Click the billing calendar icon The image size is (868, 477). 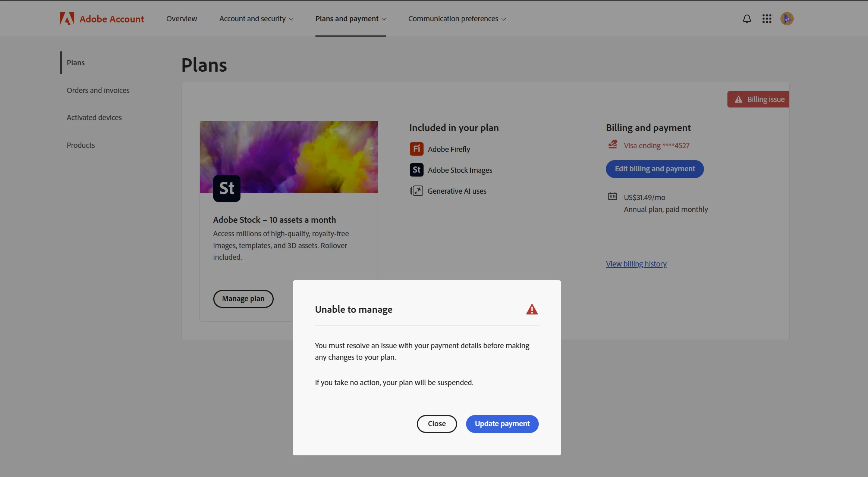click(x=613, y=196)
